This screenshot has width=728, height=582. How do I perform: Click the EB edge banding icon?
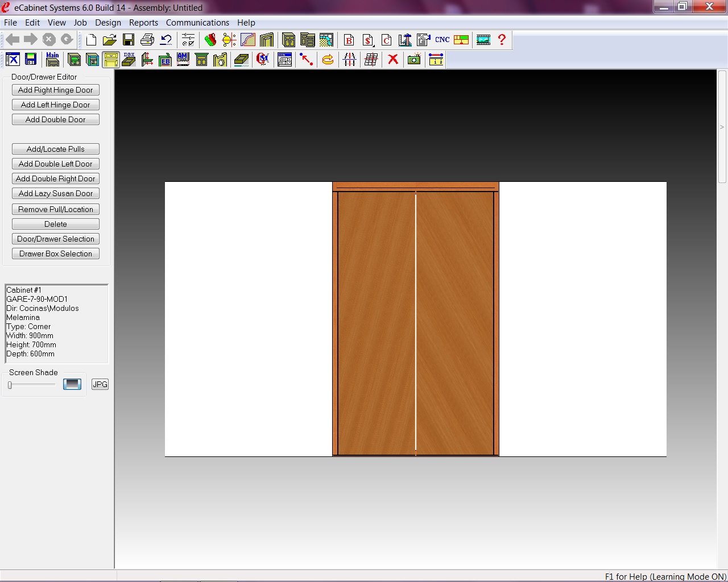165,59
